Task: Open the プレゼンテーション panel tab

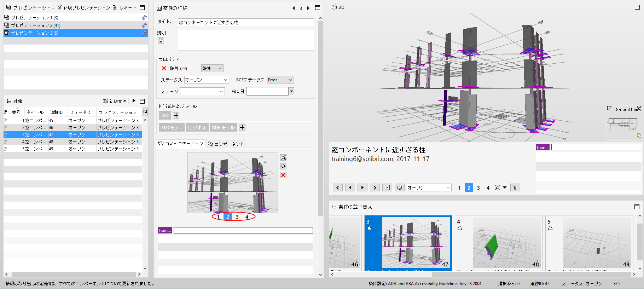Action: tap(31, 7)
